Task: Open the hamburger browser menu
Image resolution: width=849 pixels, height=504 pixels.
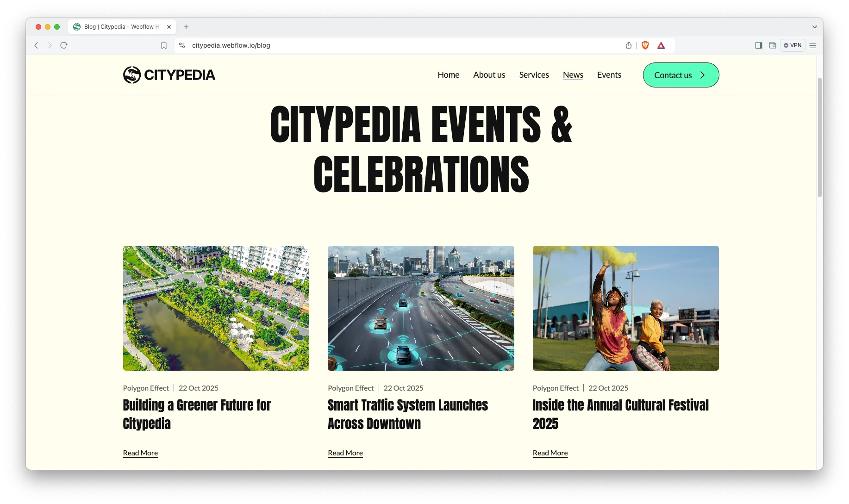Action: [x=813, y=45]
